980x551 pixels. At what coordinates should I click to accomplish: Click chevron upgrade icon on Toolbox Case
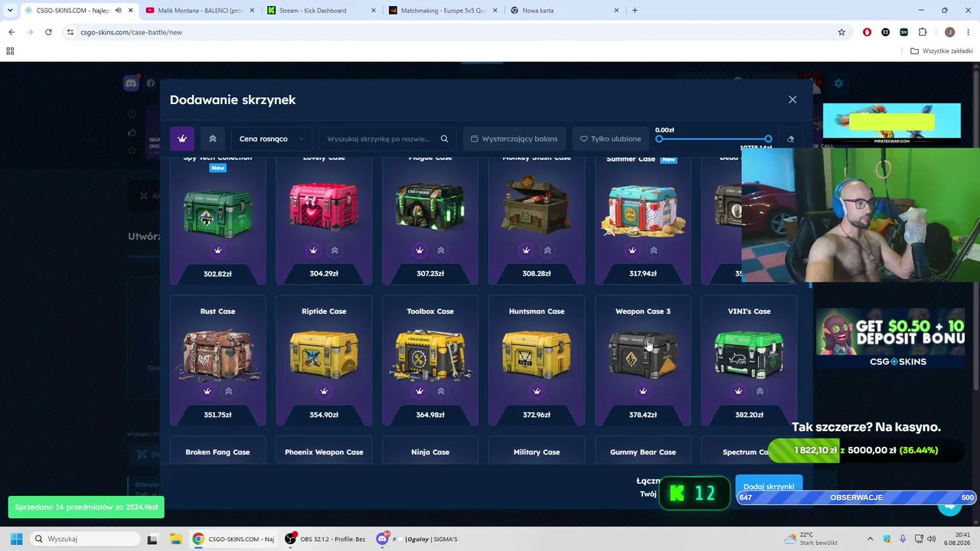click(x=441, y=391)
